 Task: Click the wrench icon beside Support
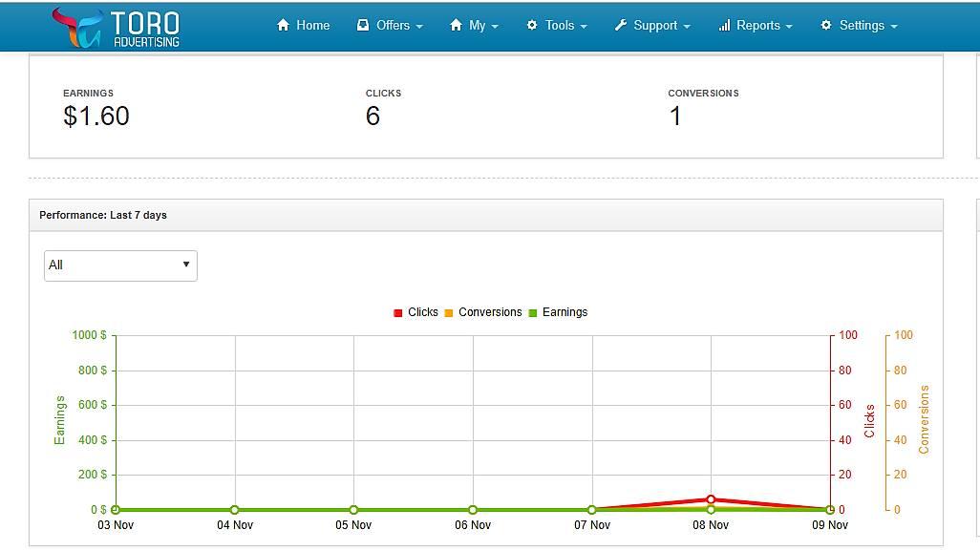pyautogui.click(x=620, y=25)
